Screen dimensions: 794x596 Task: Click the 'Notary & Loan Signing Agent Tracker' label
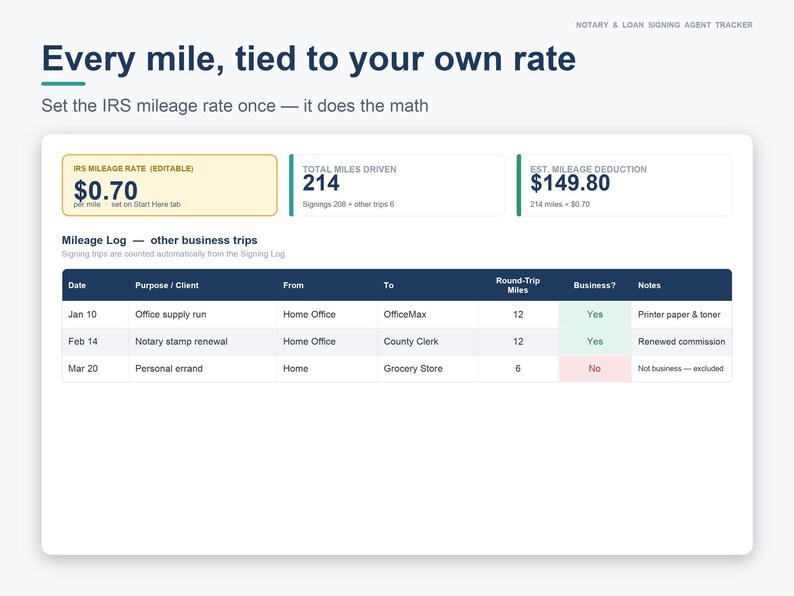click(x=664, y=25)
